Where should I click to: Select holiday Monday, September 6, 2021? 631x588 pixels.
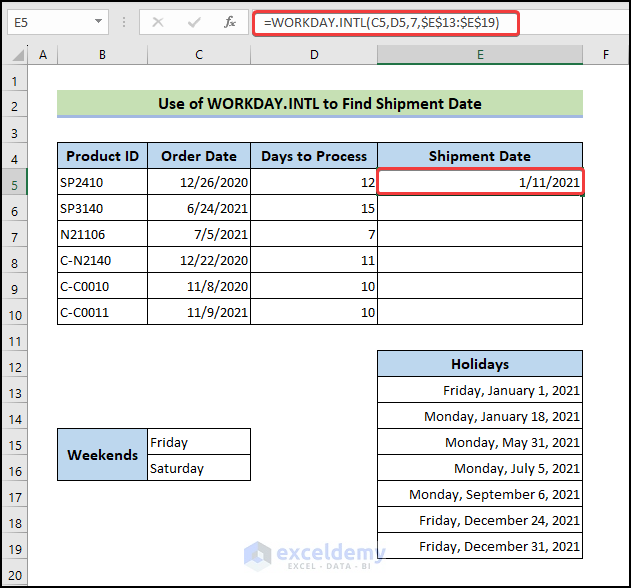click(x=480, y=494)
